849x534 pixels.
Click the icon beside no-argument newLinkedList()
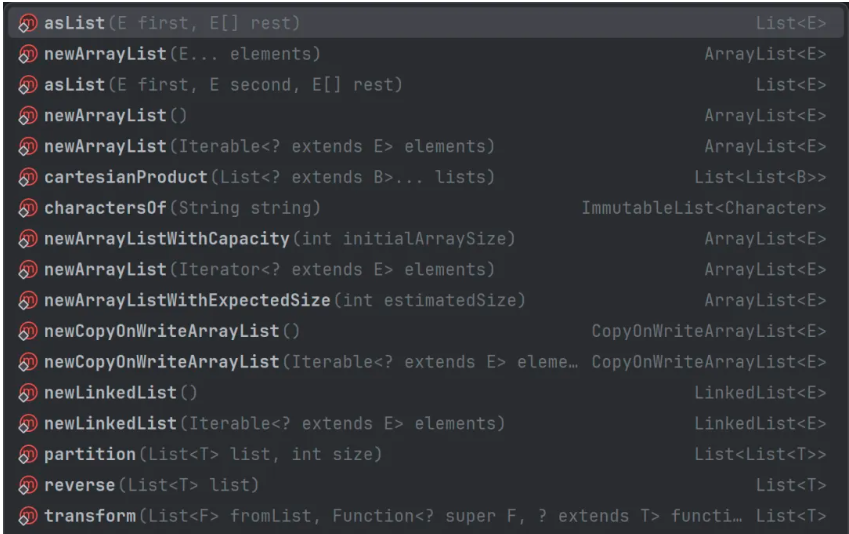point(28,393)
